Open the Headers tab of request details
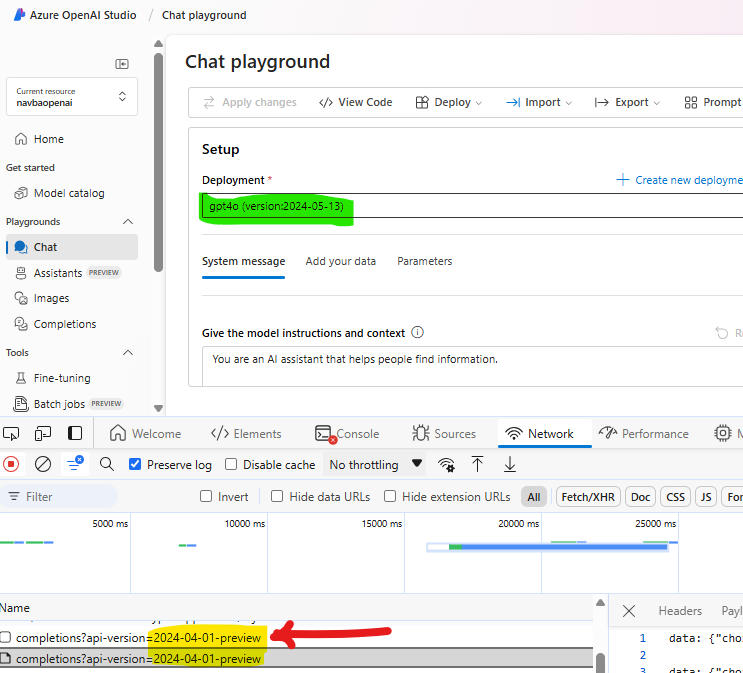 (x=680, y=611)
